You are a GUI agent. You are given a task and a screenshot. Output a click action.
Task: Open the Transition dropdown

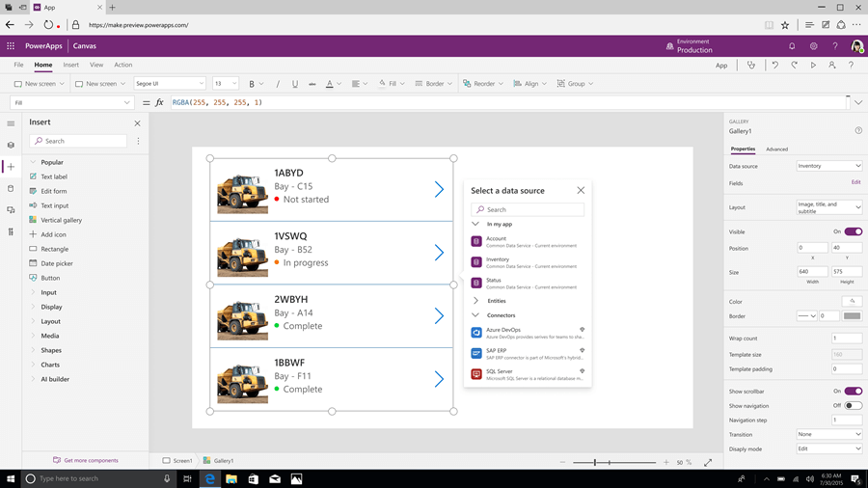[x=828, y=434]
